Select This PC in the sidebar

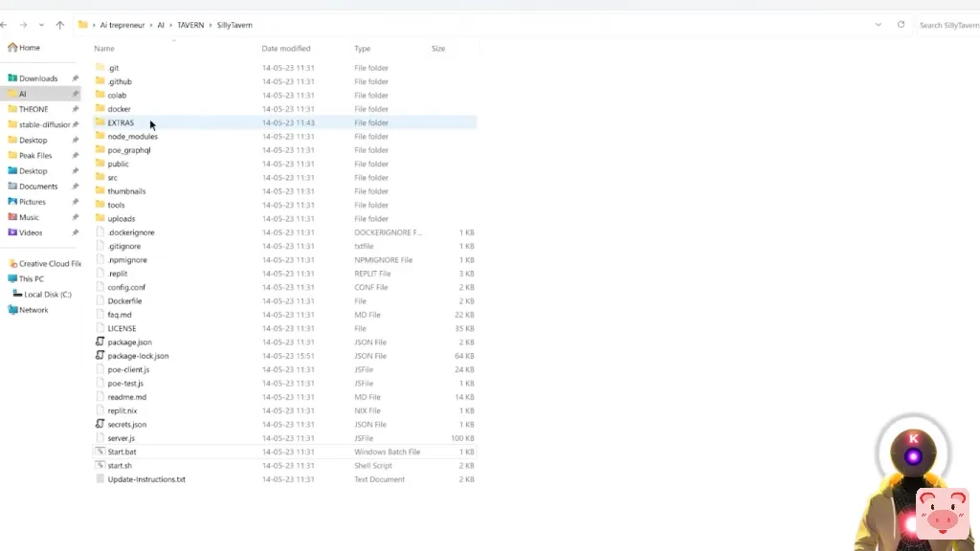point(26,278)
